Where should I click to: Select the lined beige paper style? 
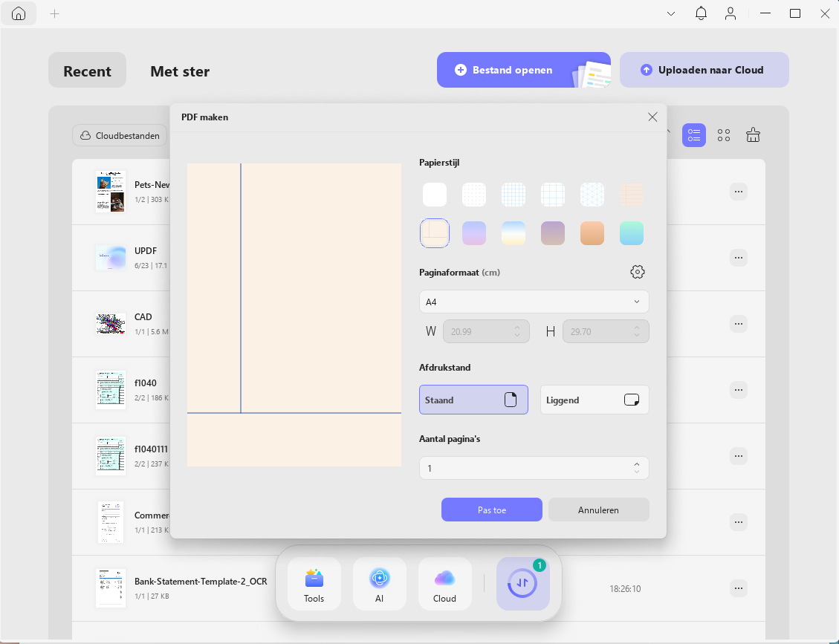632,194
